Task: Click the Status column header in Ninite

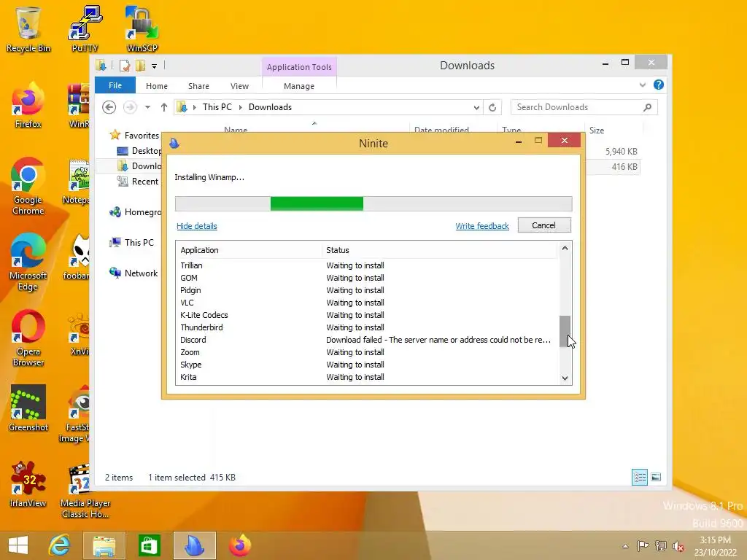Action: pyautogui.click(x=438, y=251)
